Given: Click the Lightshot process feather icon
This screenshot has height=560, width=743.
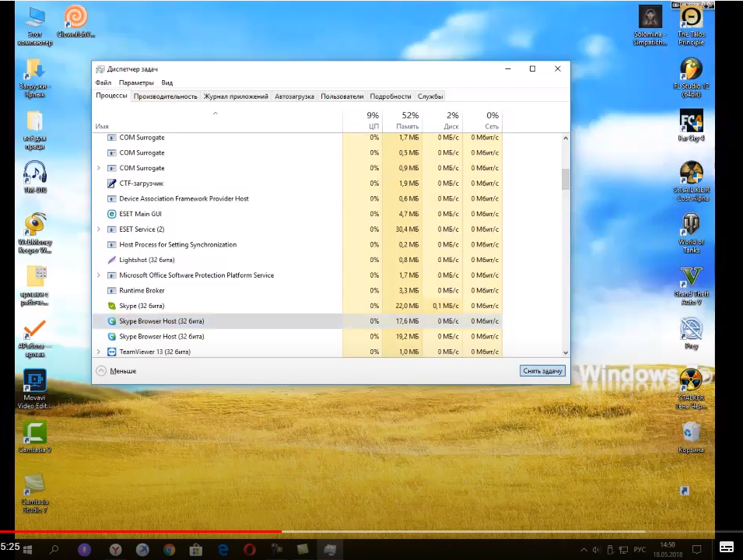Looking at the screenshot, I should pyautogui.click(x=112, y=260).
